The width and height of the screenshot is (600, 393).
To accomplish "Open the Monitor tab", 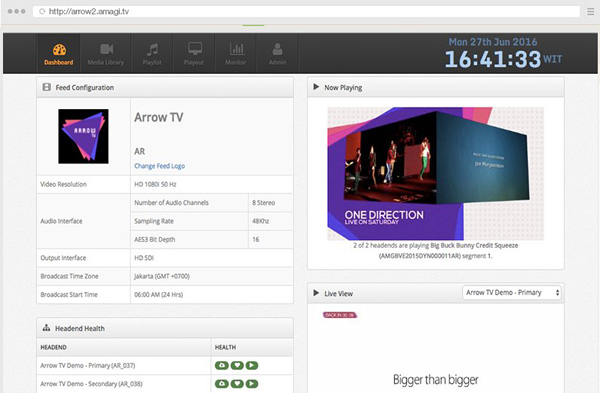I will coord(236,54).
